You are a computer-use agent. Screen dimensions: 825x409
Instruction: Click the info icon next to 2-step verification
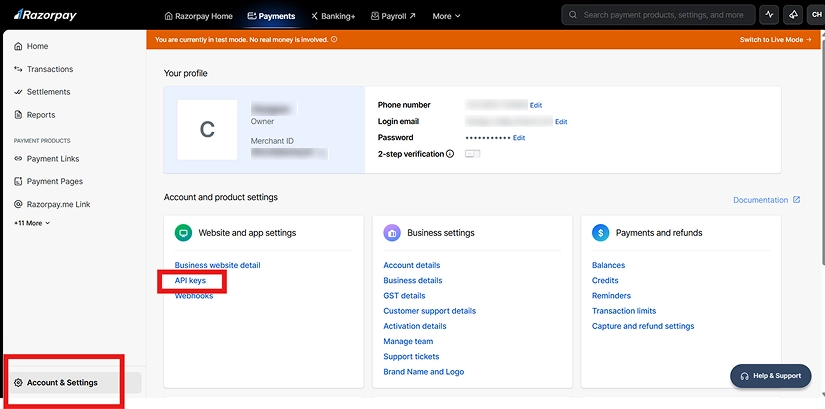point(450,154)
